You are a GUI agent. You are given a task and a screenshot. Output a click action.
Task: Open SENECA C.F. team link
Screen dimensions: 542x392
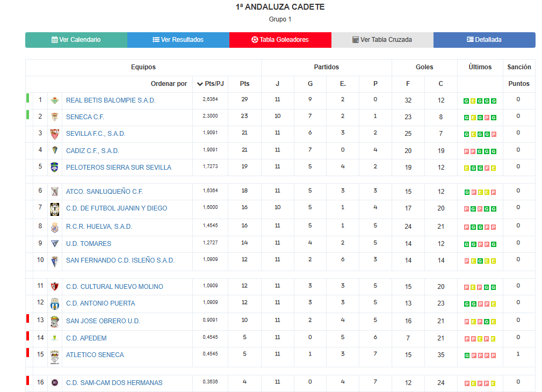point(85,117)
